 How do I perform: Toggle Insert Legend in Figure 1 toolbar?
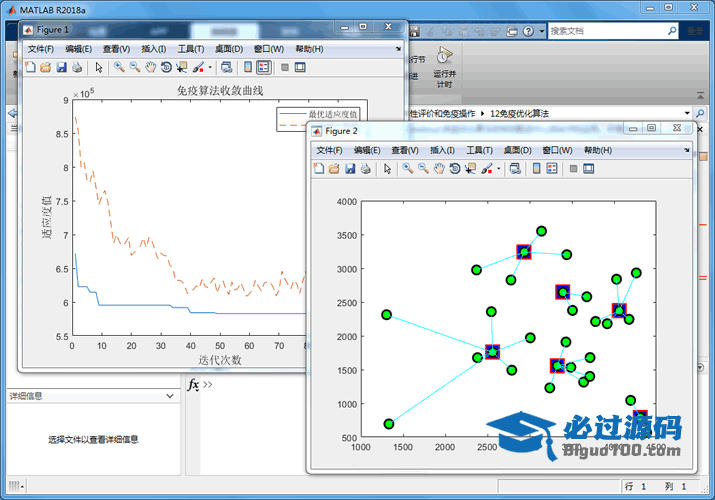[x=263, y=68]
